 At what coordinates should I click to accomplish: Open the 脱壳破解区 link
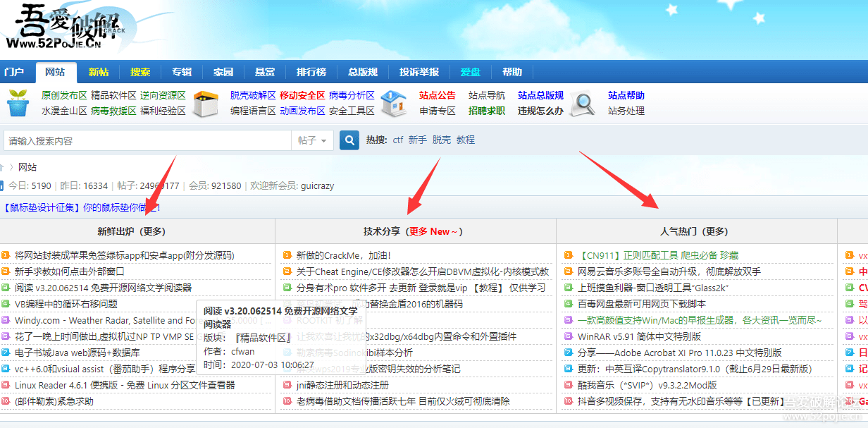point(253,95)
